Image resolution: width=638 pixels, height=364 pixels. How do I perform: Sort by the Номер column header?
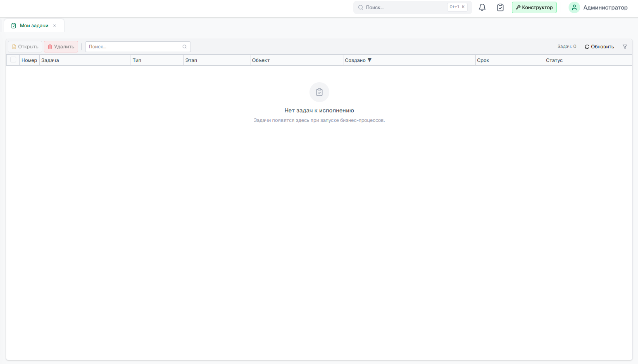pyautogui.click(x=29, y=60)
